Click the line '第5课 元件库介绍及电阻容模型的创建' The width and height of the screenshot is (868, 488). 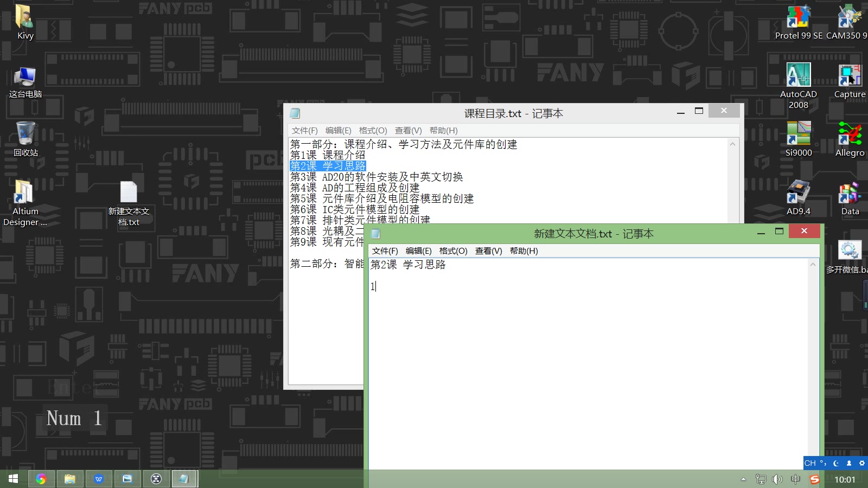pos(382,198)
